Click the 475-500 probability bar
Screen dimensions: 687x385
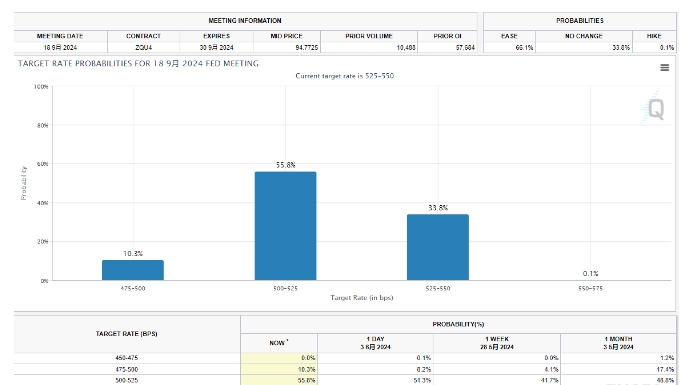pos(133,270)
